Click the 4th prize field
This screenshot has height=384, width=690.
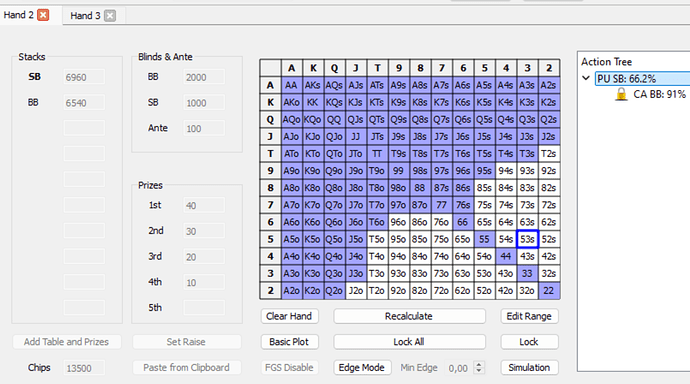click(x=204, y=282)
